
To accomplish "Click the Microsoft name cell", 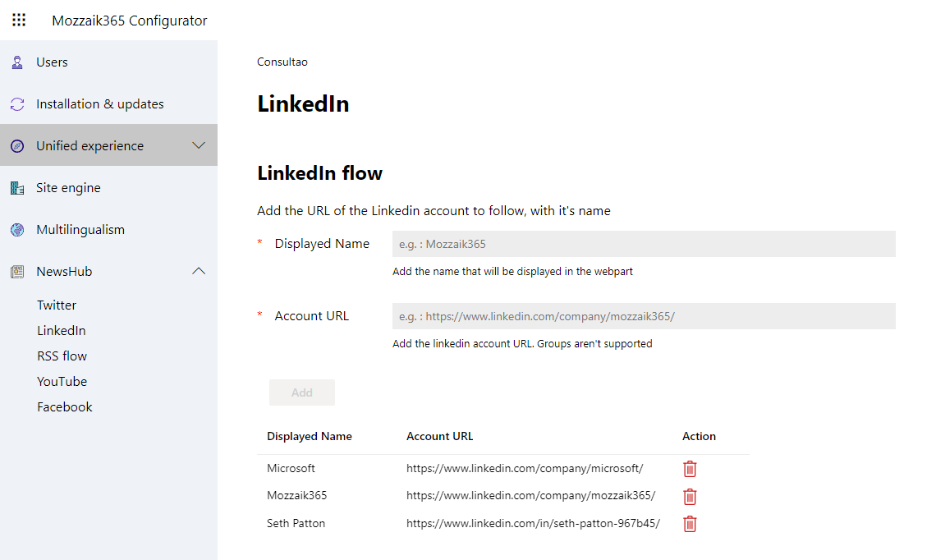I will (291, 469).
